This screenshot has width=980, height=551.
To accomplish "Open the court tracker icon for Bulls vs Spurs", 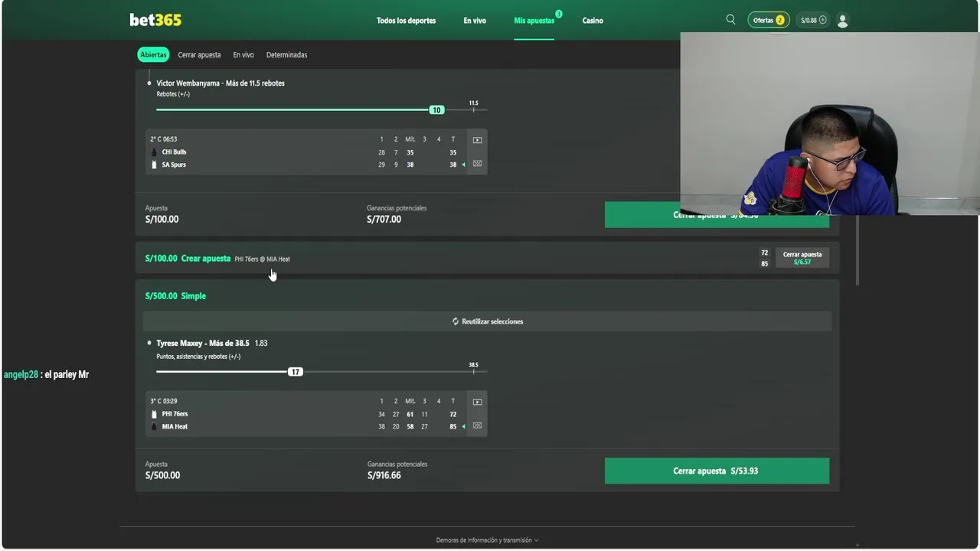I will 477,164.
